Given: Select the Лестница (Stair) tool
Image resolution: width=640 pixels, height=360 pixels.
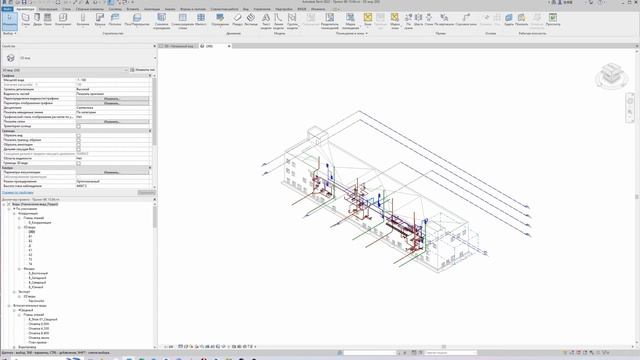Looking at the screenshot, I should 251,20.
